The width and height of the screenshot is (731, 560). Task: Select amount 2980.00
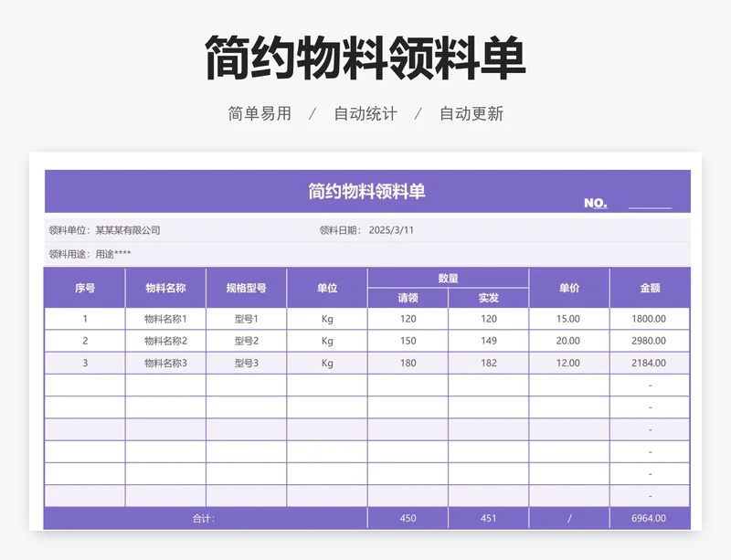[650, 341]
